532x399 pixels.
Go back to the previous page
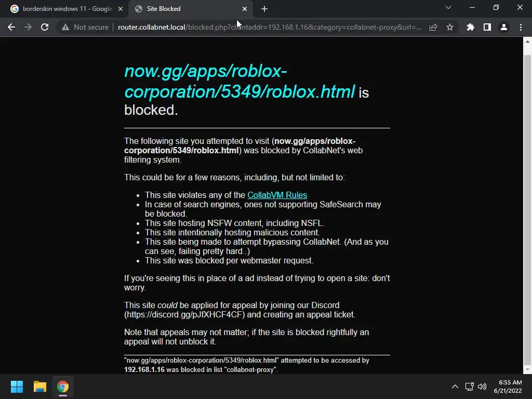click(x=11, y=27)
